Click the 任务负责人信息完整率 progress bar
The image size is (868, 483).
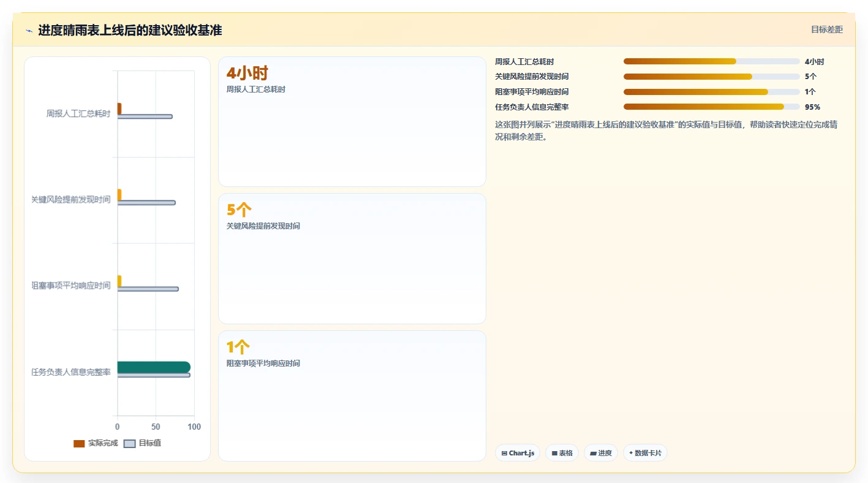(x=711, y=107)
